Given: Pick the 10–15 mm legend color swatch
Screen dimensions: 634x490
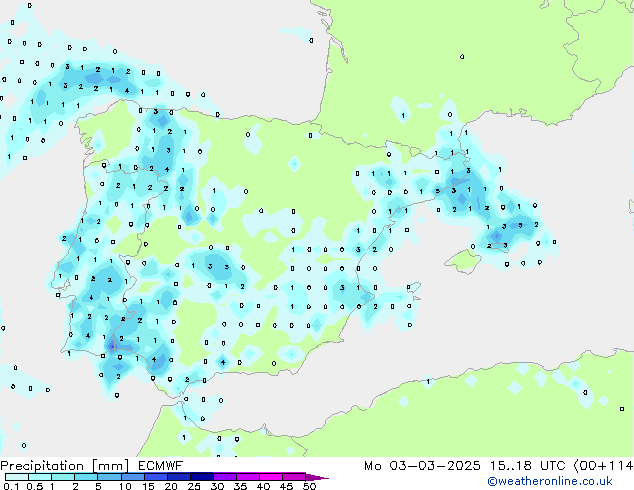Looking at the screenshot, I should (x=133, y=477).
